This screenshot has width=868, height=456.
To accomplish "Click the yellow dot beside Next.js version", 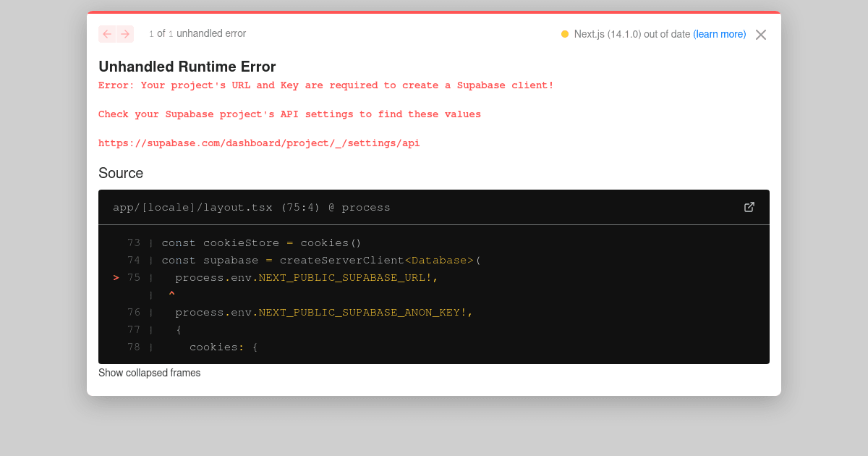I will tap(564, 34).
